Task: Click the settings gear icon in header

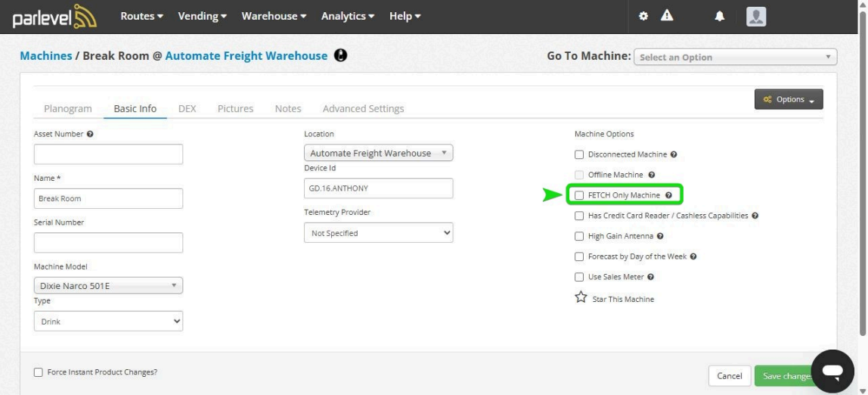Action: (x=643, y=16)
